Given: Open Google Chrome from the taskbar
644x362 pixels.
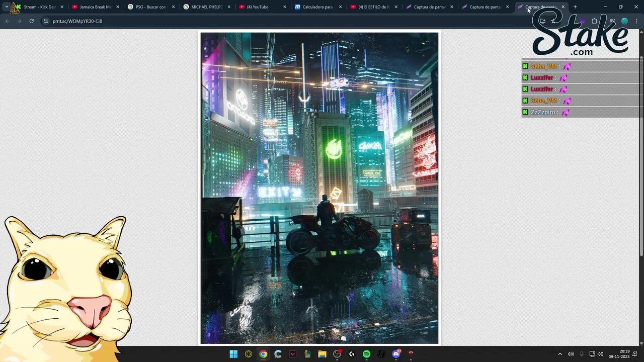Looking at the screenshot, I should coord(263,354).
